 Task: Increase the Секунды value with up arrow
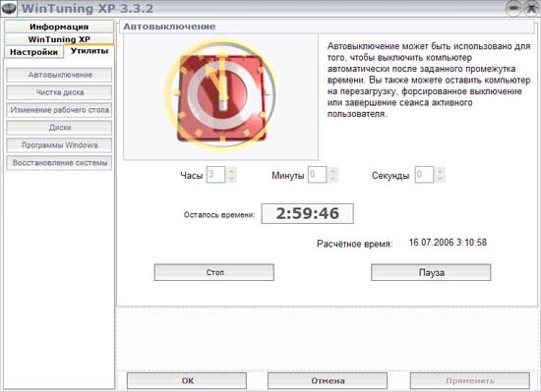pos(441,171)
